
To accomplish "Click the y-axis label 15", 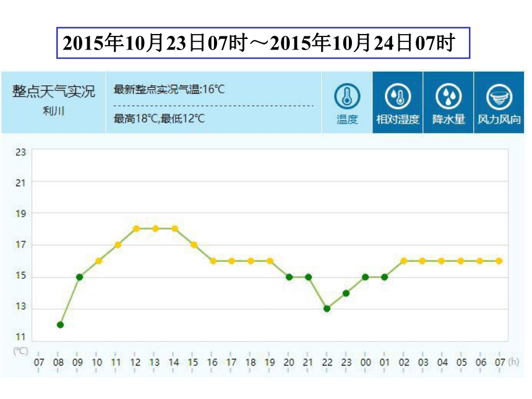I will click(20, 275).
